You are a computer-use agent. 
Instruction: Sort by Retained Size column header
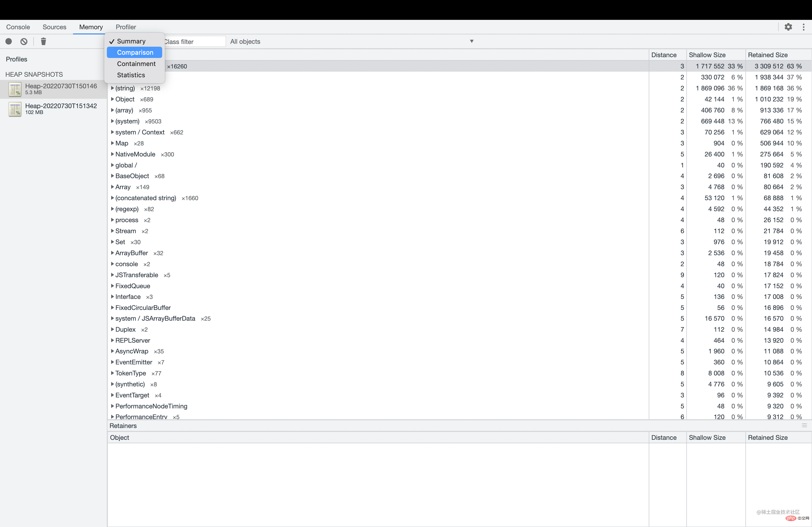(x=778, y=55)
